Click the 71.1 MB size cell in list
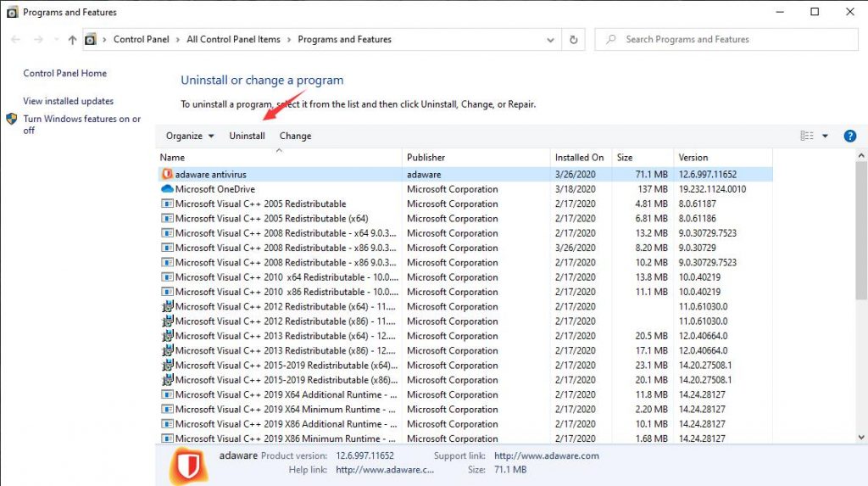Image resolution: width=868 pixels, height=486 pixels. click(x=652, y=174)
